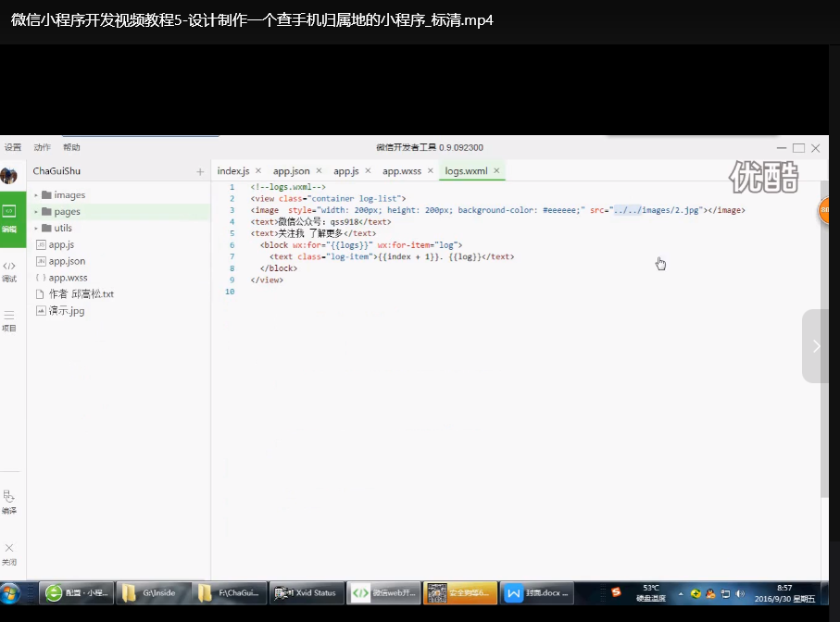This screenshot has width=840, height=622.
Task: Add a new file with the plus icon
Action: [200, 172]
